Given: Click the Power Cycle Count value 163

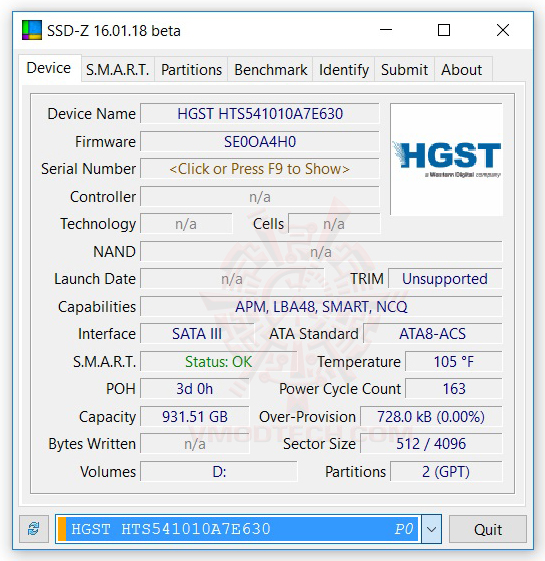Looking at the screenshot, I should (x=454, y=389).
